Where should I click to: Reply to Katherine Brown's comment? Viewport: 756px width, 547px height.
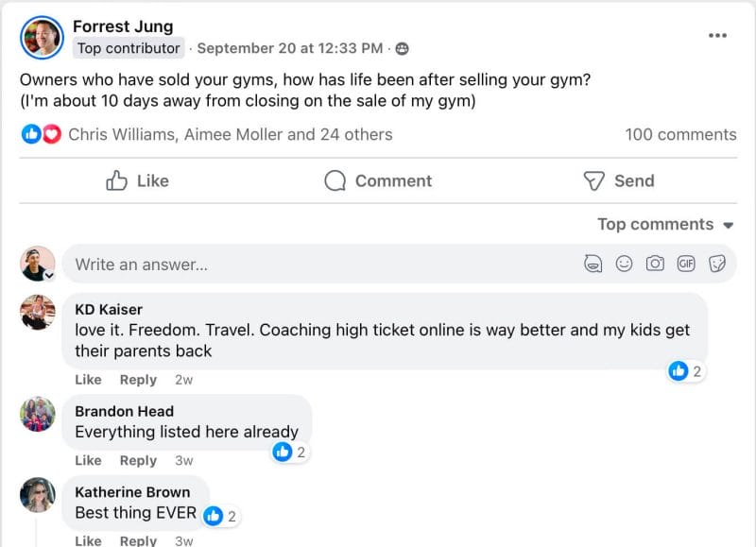pos(138,540)
